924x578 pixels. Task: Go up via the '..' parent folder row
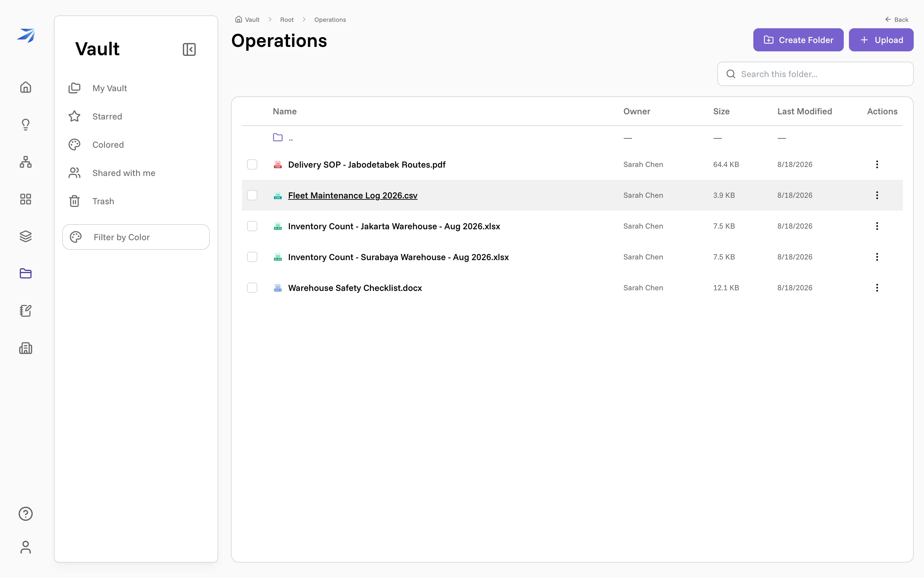572,138
